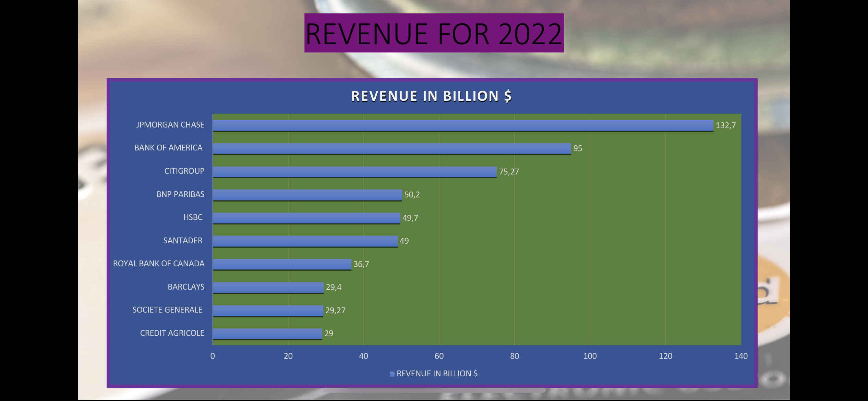Select the Credit Agricole revenue bar

coord(267,334)
